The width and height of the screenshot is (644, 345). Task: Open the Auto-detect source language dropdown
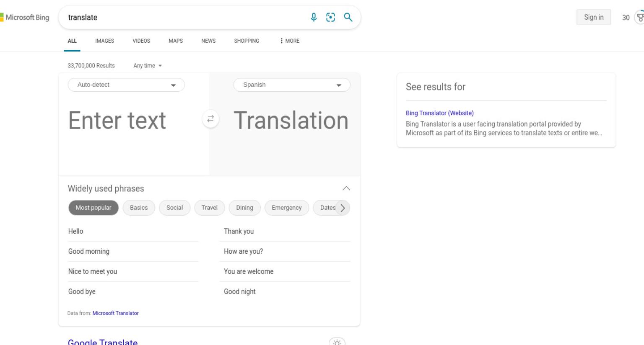click(x=126, y=85)
